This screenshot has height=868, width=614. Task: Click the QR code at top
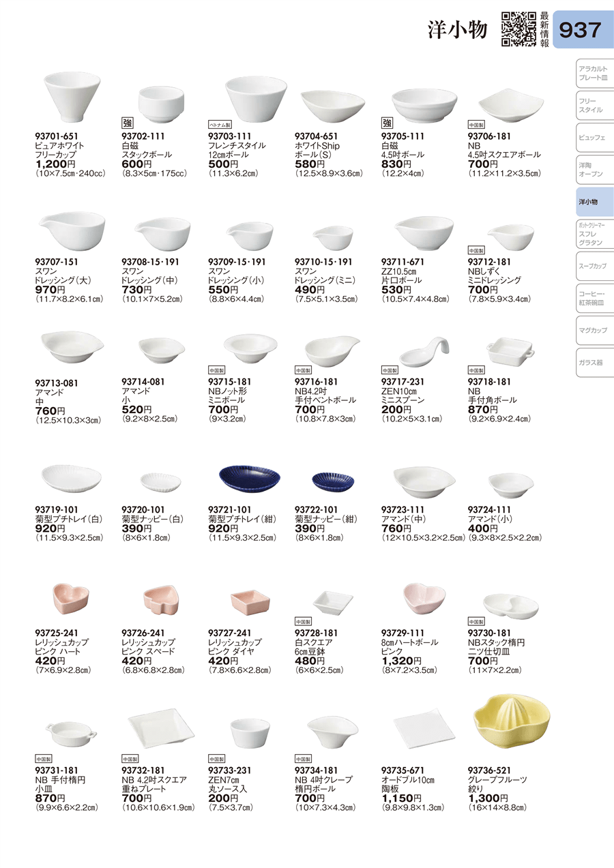click(518, 29)
